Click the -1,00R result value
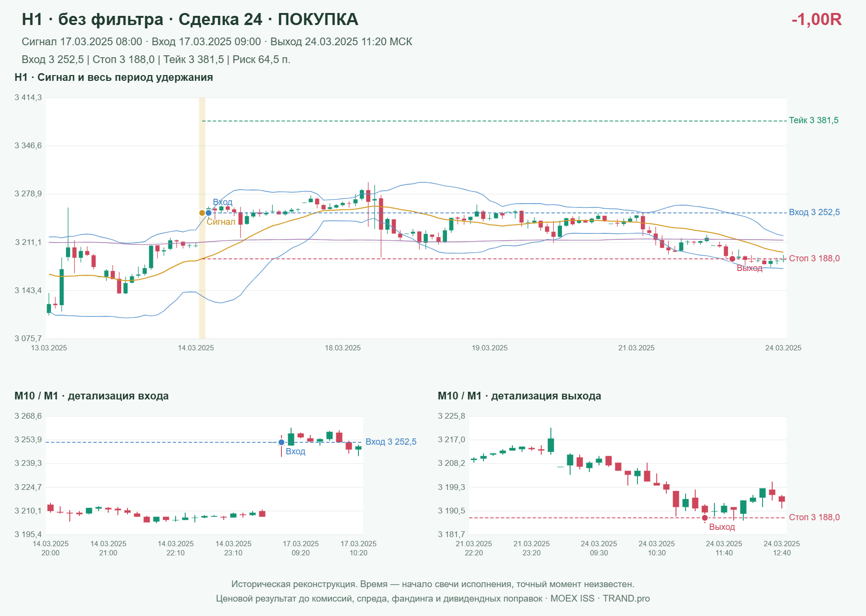The height and width of the screenshot is (616, 866). coord(816,19)
